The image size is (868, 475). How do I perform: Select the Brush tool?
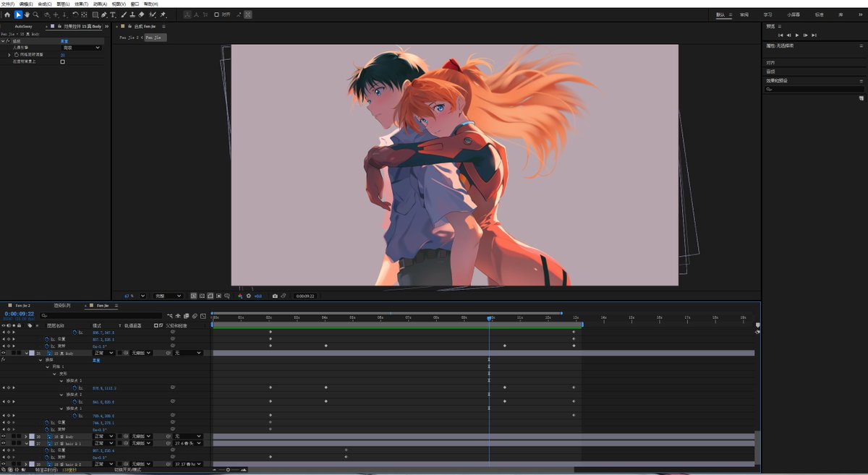point(124,14)
